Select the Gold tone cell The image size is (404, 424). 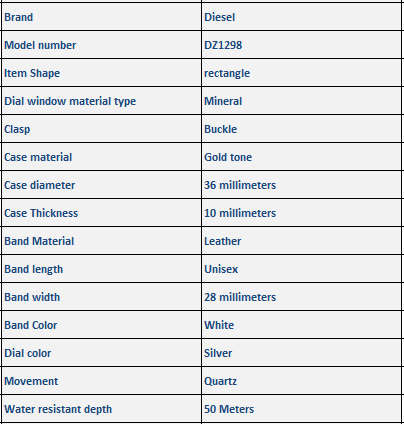[x=301, y=157]
